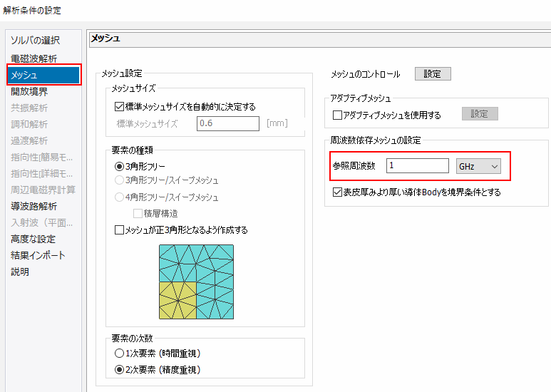
Task: Go to 開放境界 settings
Action: [x=29, y=91]
